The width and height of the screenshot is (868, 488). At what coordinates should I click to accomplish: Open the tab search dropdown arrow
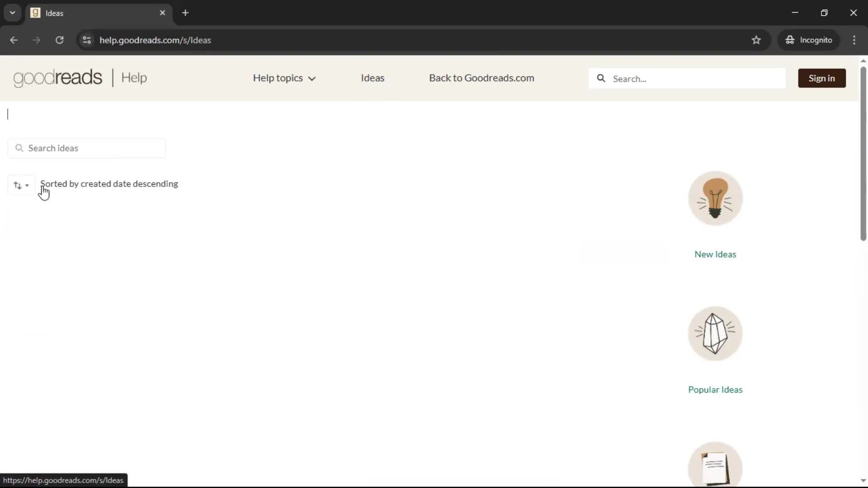click(13, 13)
